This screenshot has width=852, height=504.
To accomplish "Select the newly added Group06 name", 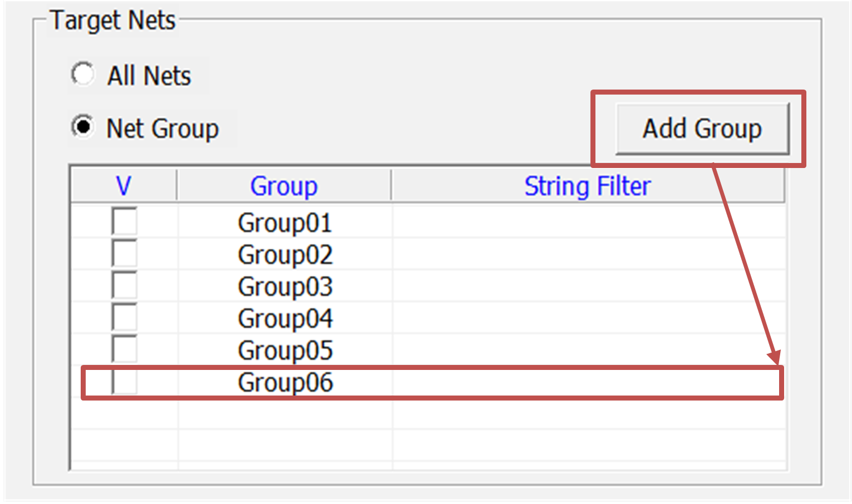I will [285, 383].
